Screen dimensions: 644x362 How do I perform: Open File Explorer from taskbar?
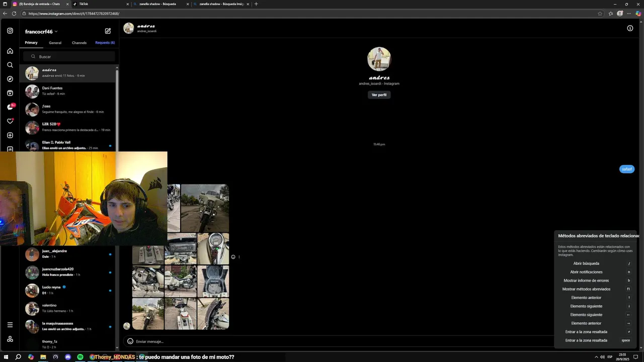coord(43,357)
